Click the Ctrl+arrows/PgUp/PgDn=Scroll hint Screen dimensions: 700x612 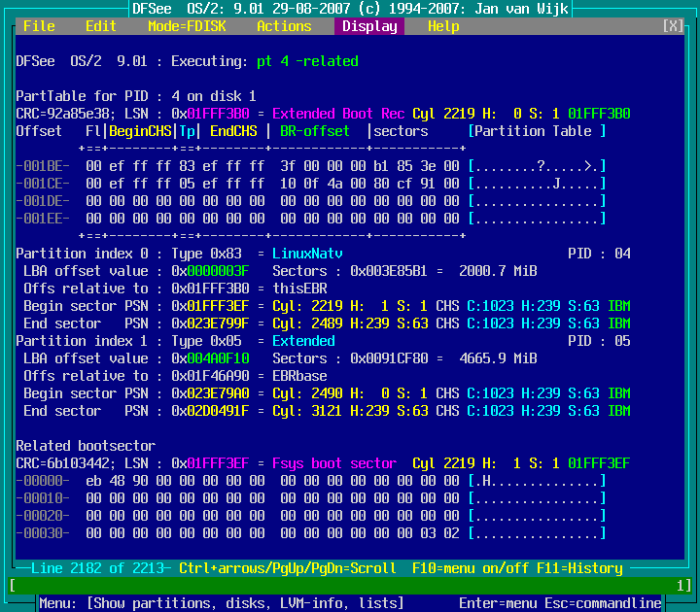288,568
